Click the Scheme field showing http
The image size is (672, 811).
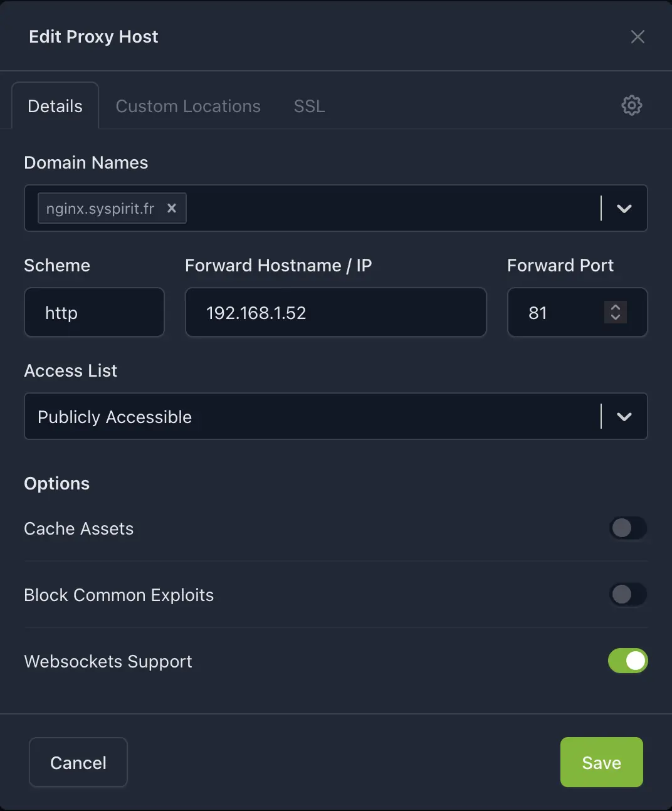point(94,312)
